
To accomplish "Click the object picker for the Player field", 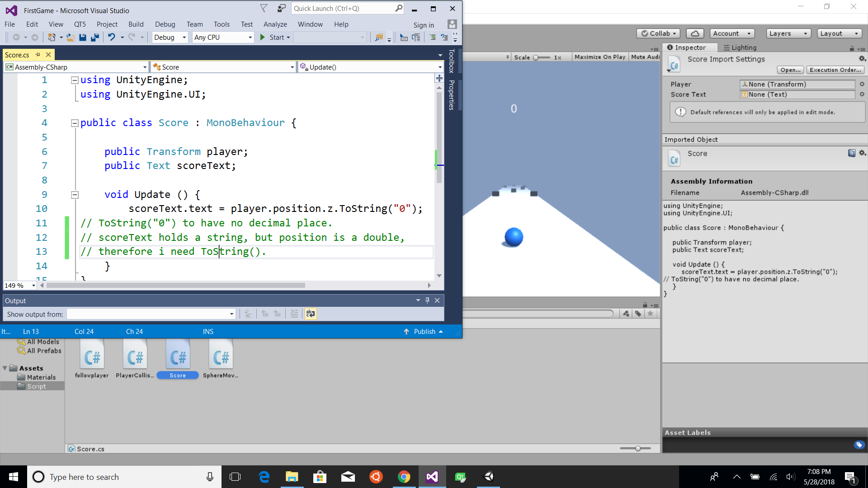I will coord(862,84).
